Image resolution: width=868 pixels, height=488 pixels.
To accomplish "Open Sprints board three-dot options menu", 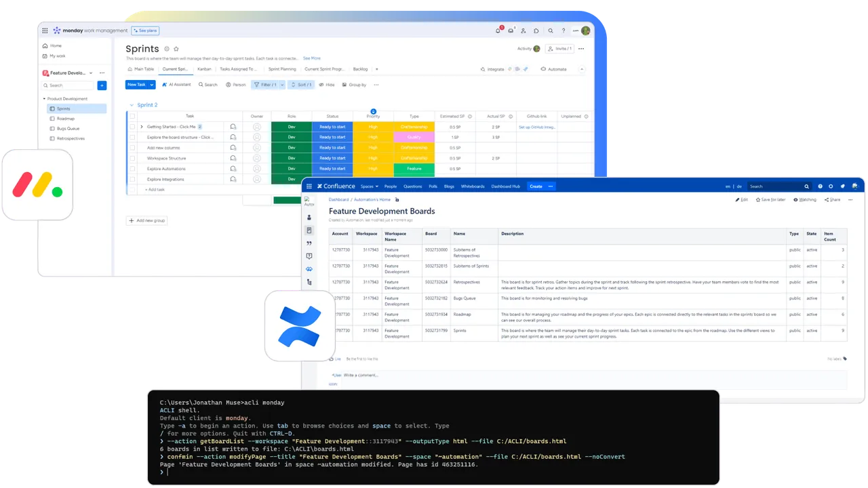I will click(581, 49).
